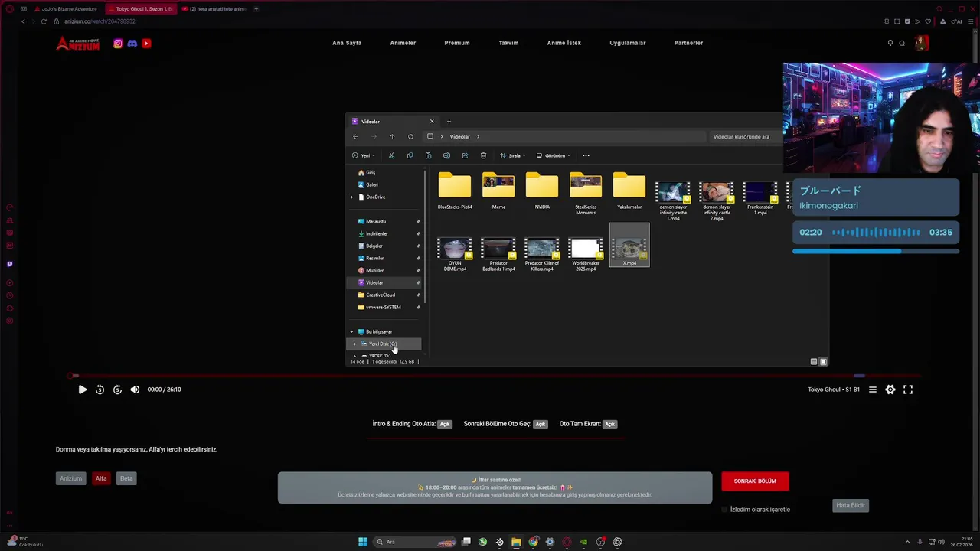Open Anizium Discord server icon

pyautogui.click(x=132, y=44)
